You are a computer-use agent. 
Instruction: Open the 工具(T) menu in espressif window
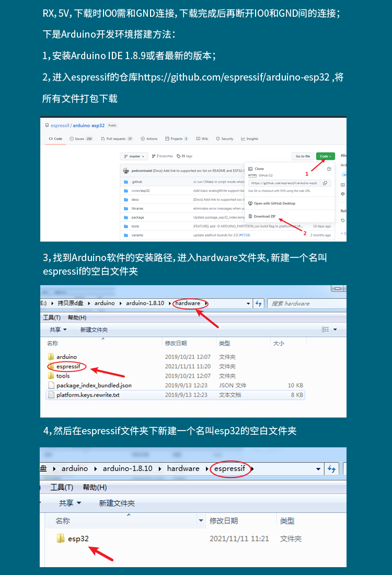(61, 487)
